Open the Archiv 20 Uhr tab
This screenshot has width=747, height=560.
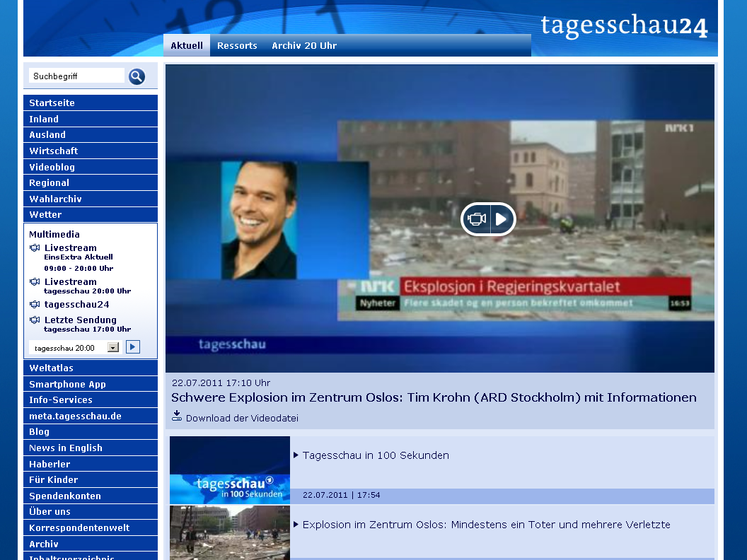[x=304, y=46]
